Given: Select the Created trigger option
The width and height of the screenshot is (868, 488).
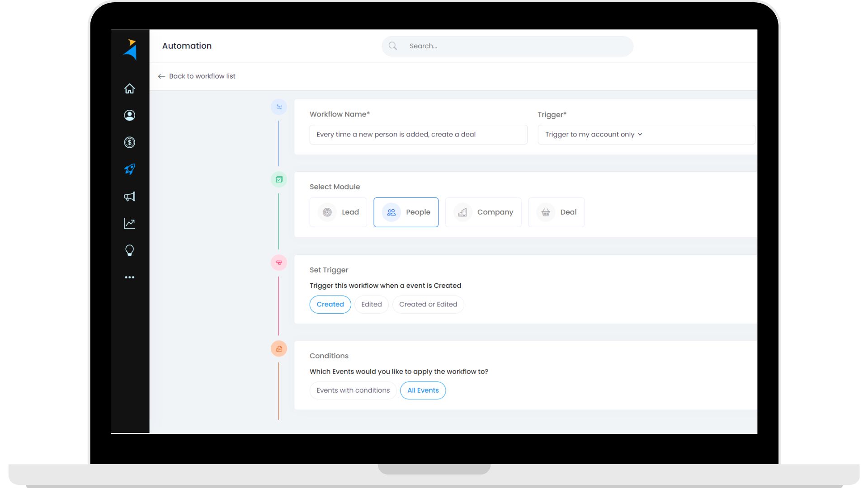Looking at the screenshot, I should (330, 305).
